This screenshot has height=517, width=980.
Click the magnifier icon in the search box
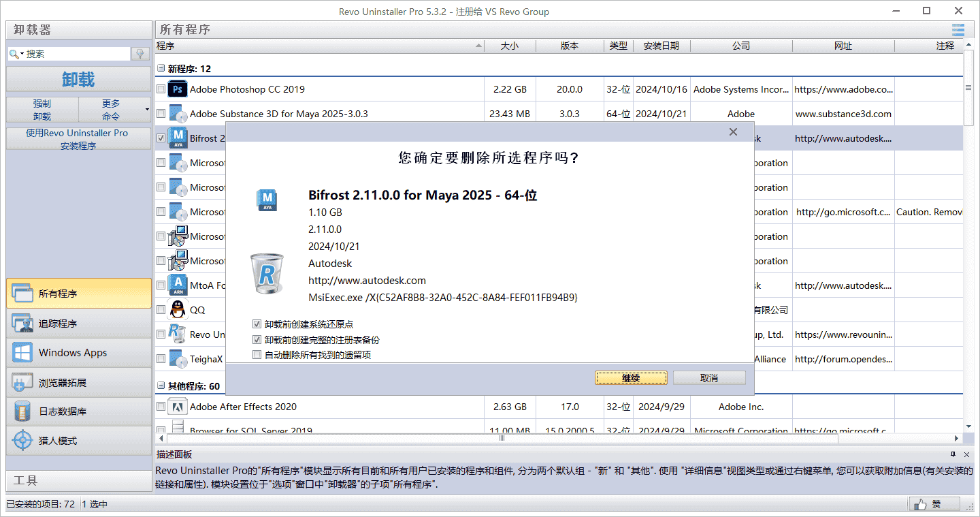[x=15, y=52]
